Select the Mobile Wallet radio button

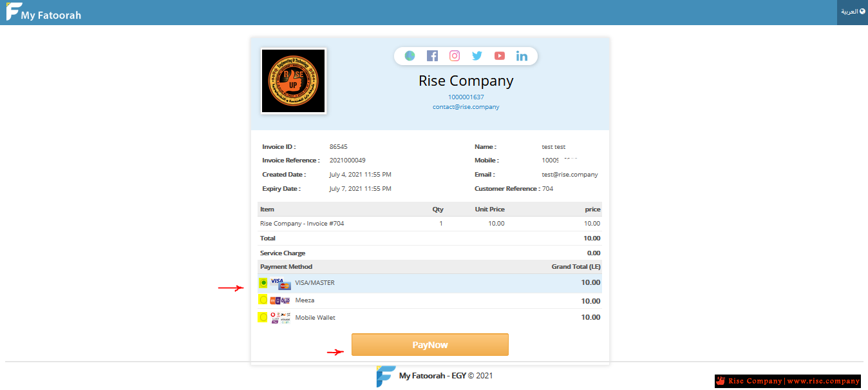point(263,317)
